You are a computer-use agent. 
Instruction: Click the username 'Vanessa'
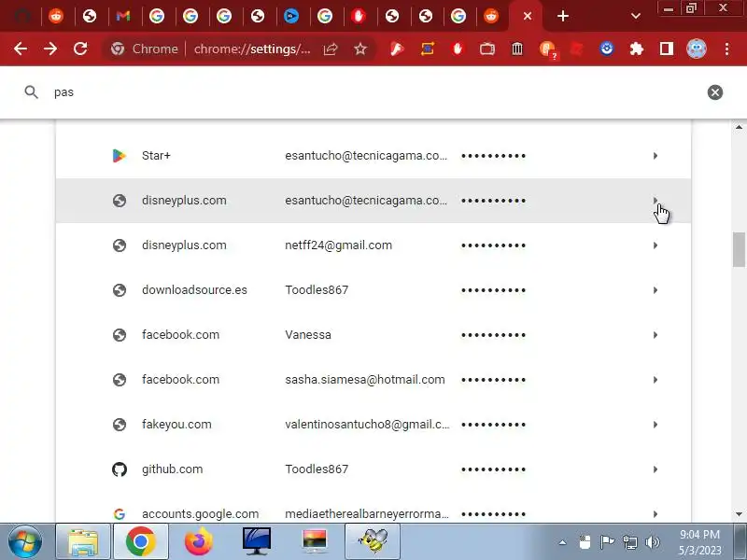[308, 335]
